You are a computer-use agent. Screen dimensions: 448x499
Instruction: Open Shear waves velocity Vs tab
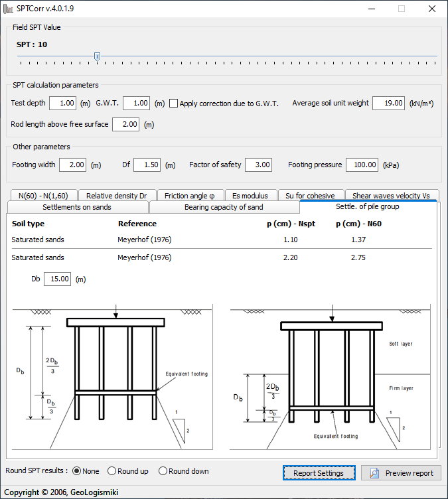[x=391, y=196]
